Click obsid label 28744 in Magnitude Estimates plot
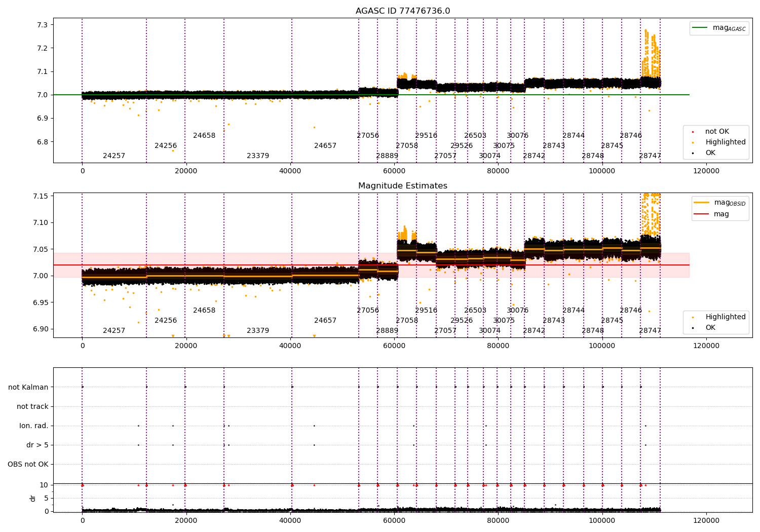 pos(574,311)
